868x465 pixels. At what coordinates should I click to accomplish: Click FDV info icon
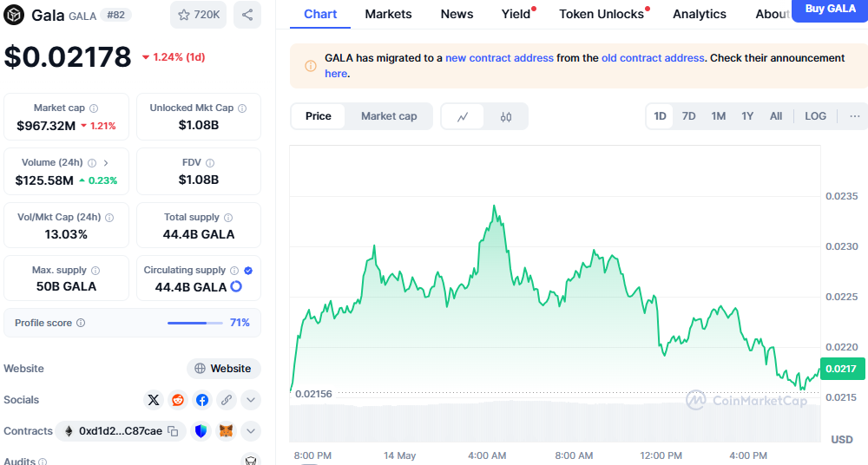210,163
